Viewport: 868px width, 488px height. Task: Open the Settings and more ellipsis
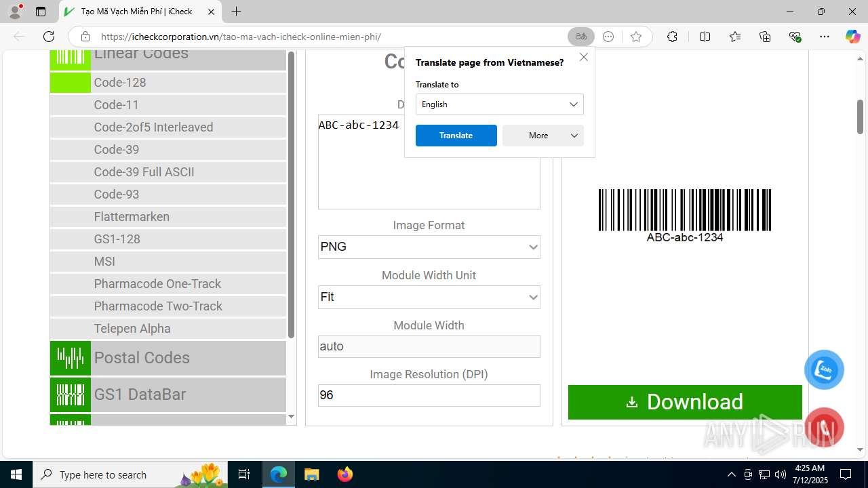pos(825,37)
